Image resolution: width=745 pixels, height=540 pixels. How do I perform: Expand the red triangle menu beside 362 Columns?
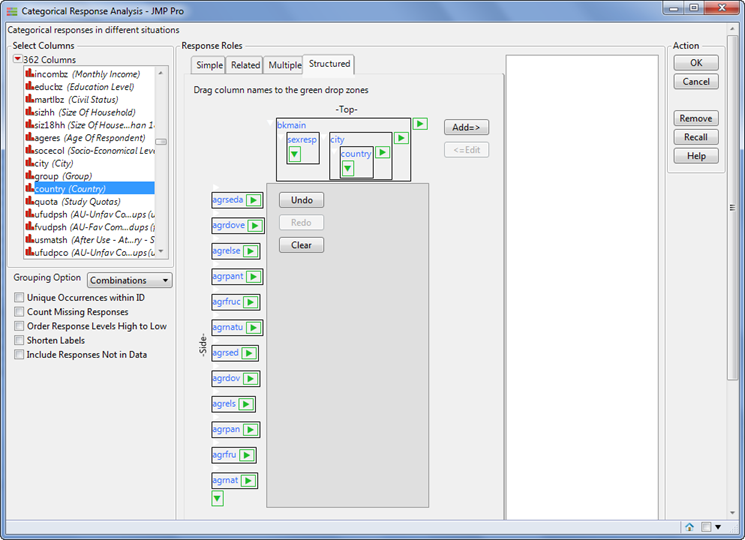[x=18, y=59]
